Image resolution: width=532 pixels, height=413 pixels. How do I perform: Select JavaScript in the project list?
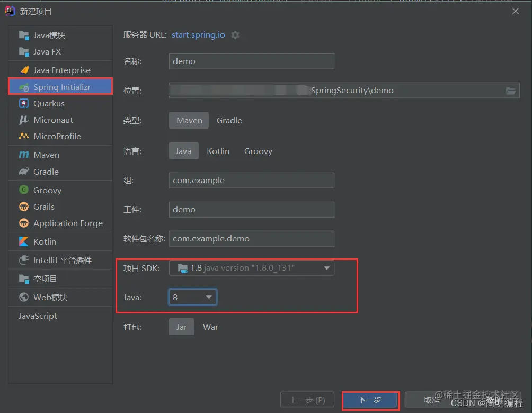38,316
